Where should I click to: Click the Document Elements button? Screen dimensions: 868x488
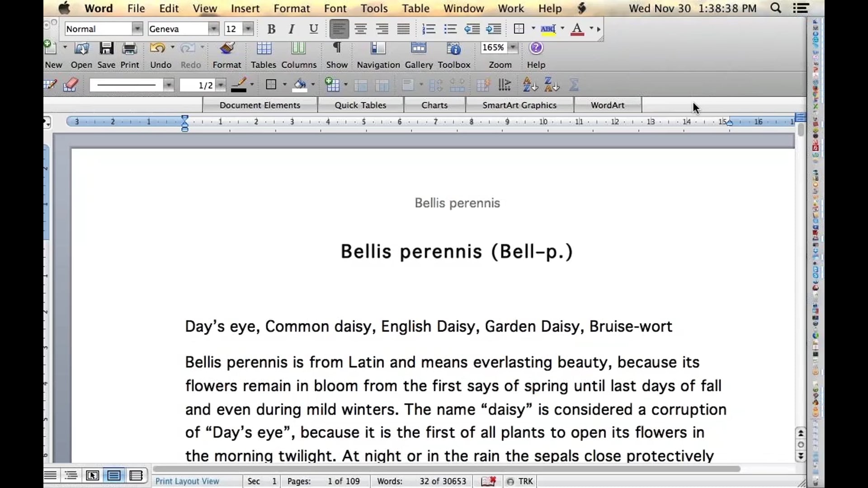tap(259, 105)
